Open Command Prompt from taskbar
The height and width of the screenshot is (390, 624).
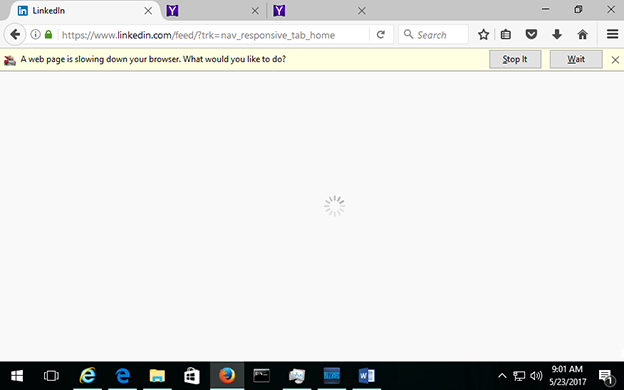[261, 376]
